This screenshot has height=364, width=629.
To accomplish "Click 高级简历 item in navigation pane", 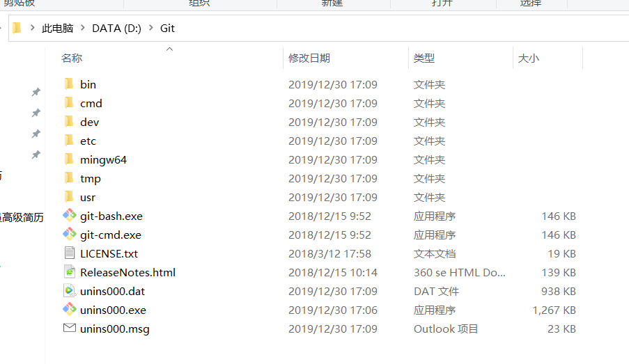I will pyautogui.click(x=22, y=218).
